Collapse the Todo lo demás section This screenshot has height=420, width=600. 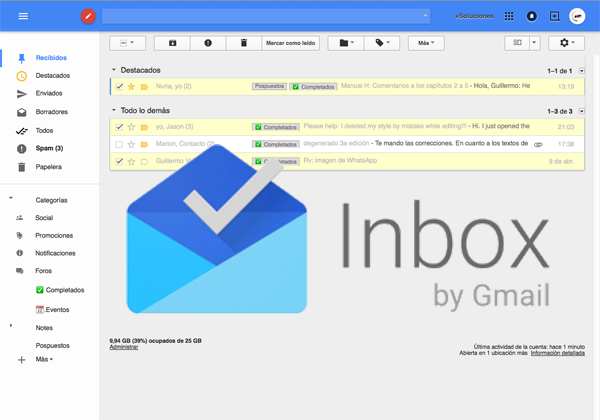pos(114,110)
